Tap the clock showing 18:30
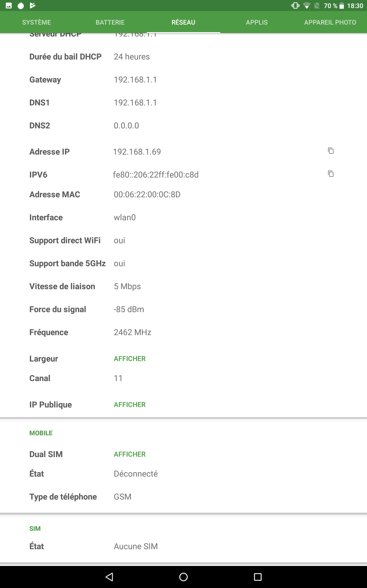Image resolution: width=367 pixels, height=588 pixels. click(x=355, y=6)
